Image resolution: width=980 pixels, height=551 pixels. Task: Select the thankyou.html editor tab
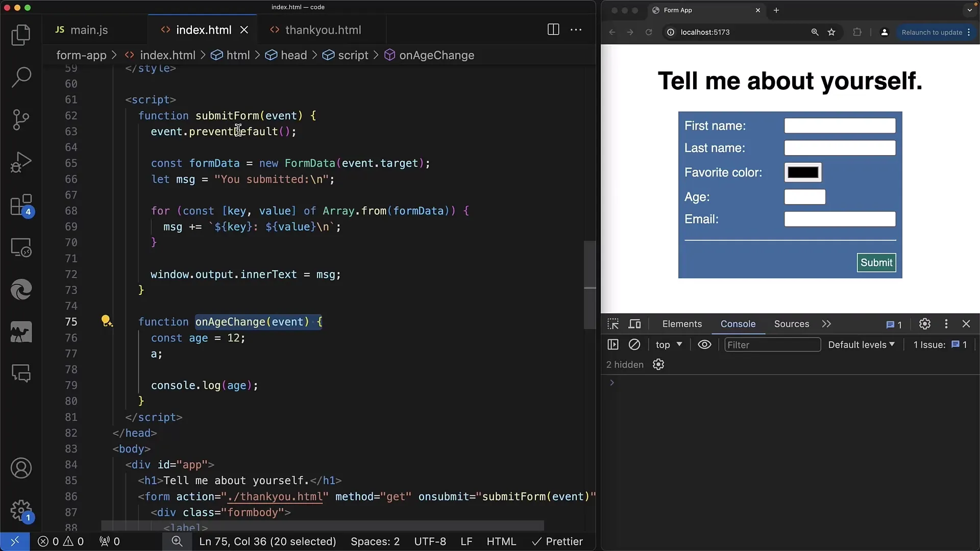[x=323, y=30]
